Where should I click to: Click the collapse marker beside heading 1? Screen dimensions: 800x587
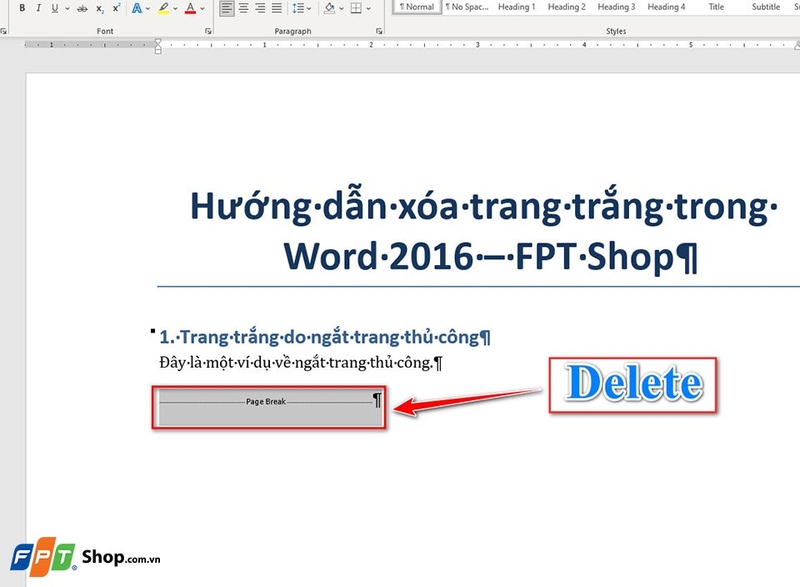[153, 331]
